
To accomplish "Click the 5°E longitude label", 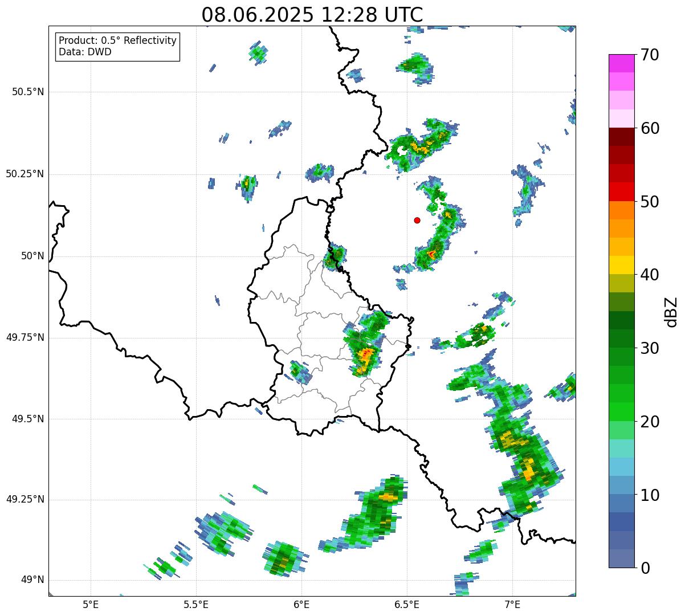I will click(x=91, y=604).
